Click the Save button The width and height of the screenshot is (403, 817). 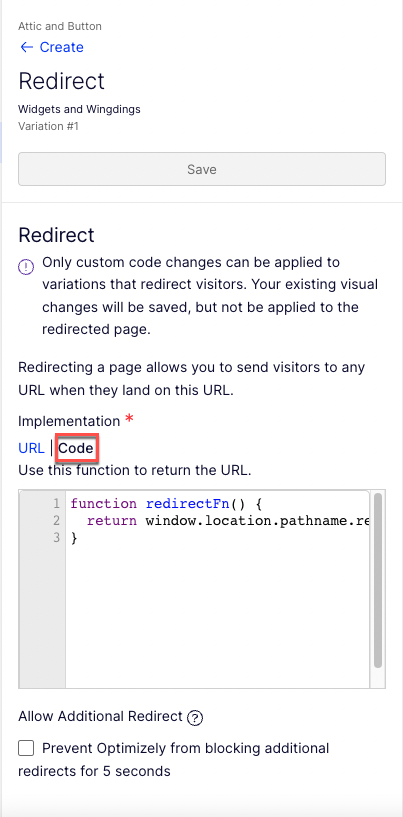coord(202,169)
